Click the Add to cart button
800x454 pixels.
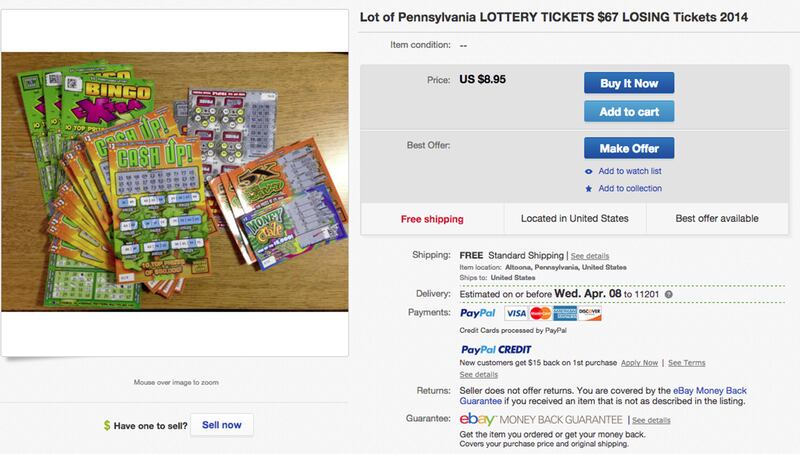click(x=629, y=111)
